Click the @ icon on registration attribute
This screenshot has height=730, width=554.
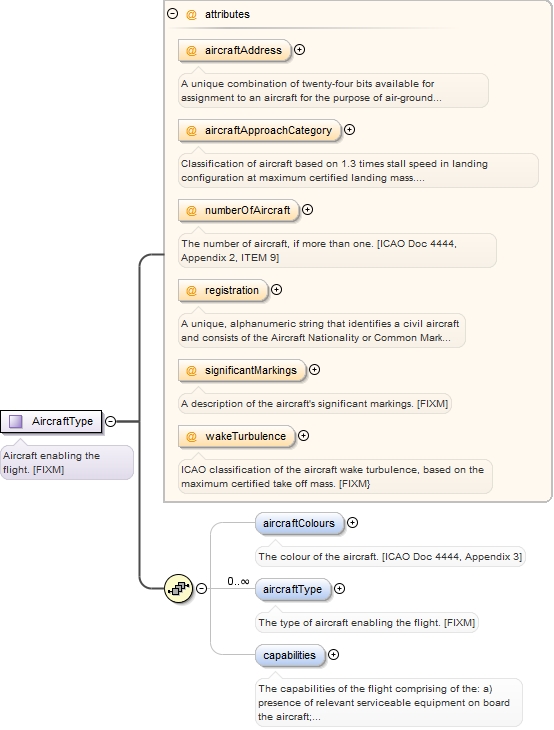coord(191,291)
